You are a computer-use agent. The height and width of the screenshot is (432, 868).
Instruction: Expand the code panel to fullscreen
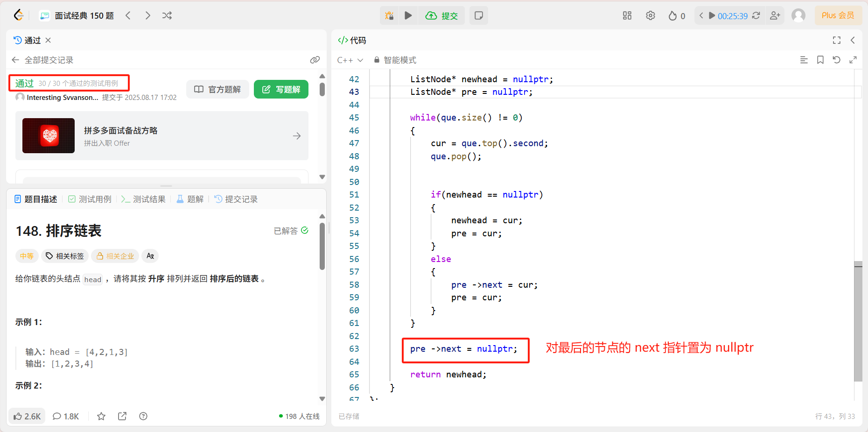click(836, 40)
